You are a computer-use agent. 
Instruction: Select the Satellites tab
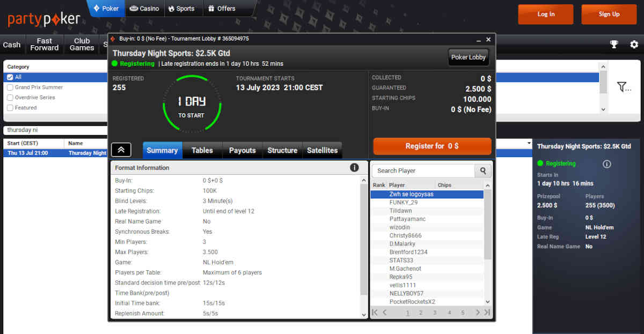[x=323, y=150]
